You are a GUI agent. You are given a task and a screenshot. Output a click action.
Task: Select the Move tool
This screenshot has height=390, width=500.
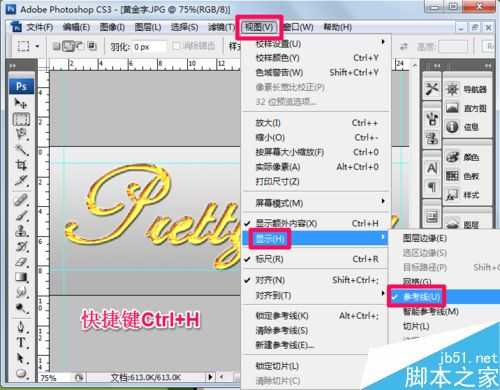coord(21,104)
